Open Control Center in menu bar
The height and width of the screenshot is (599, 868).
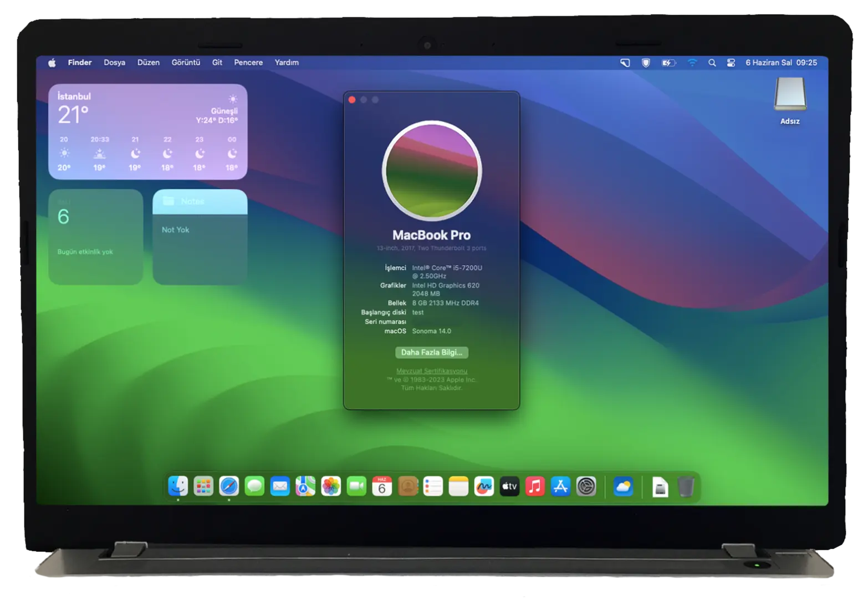(x=731, y=63)
